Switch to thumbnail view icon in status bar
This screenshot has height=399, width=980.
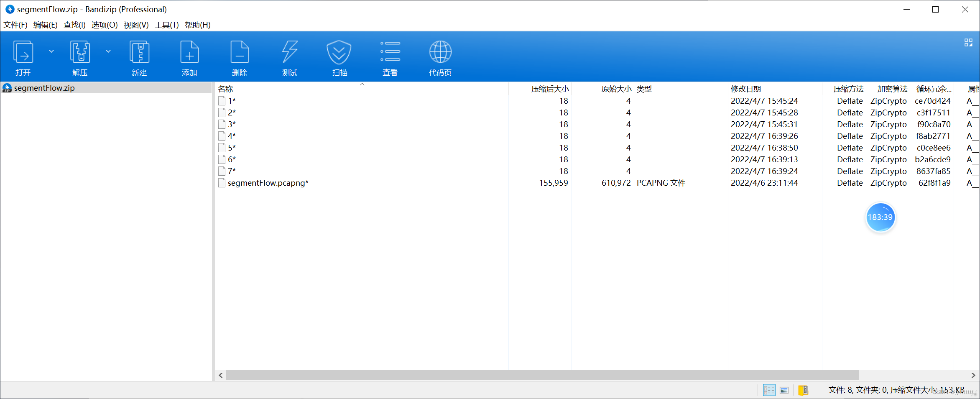coord(784,390)
